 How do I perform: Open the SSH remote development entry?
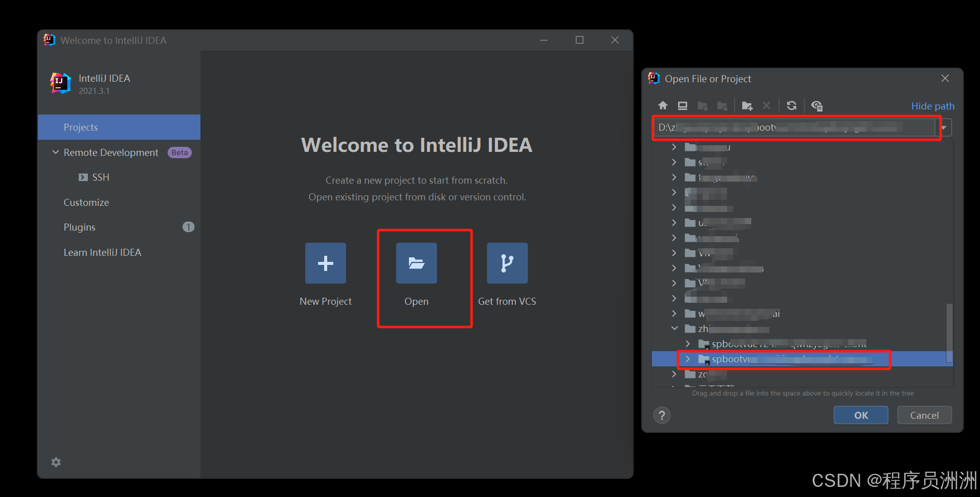[x=100, y=177]
